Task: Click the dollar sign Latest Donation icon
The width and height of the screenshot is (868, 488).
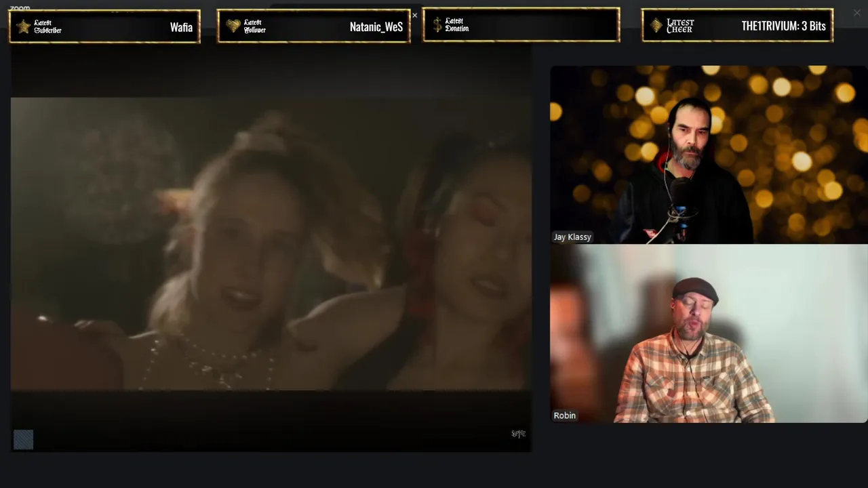Action: click(437, 25)
